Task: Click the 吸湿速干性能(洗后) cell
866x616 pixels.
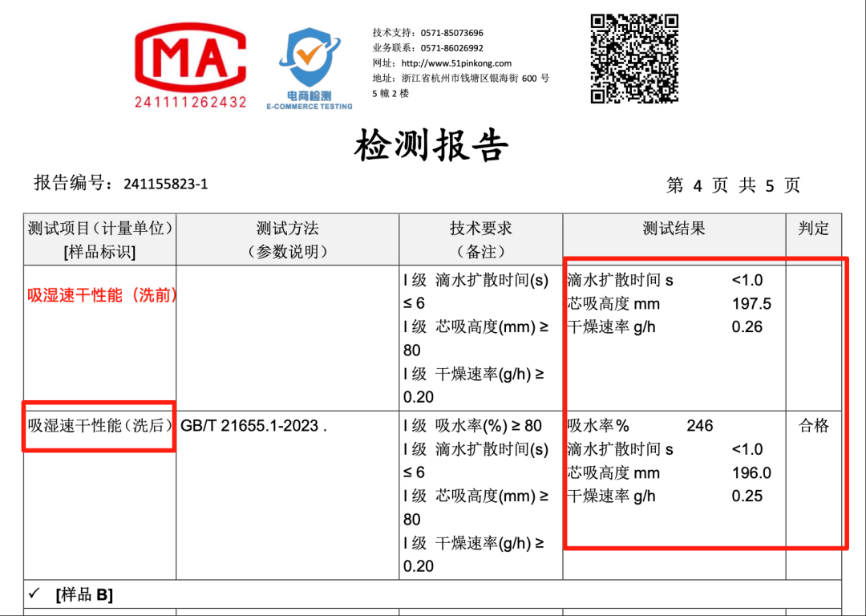Action: click(100, 425)
